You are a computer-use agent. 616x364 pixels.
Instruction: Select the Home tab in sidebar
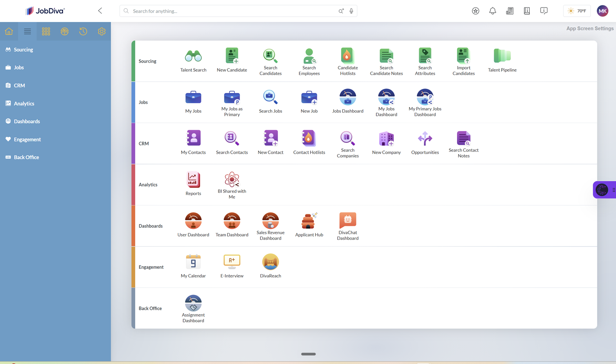(x=9, y=31)
